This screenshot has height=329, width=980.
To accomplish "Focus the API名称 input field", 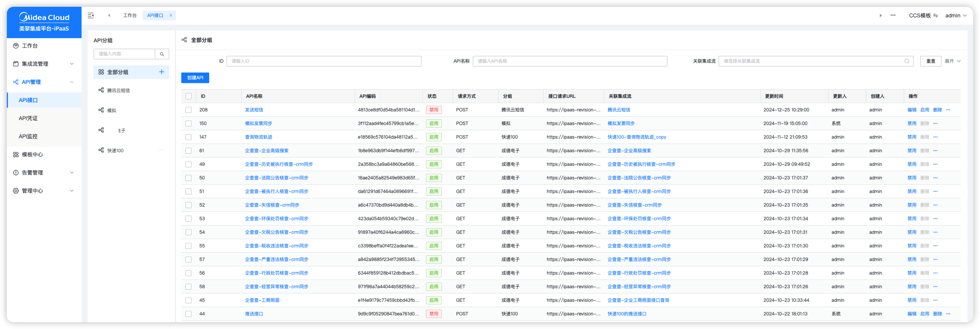I will (569, 61).
